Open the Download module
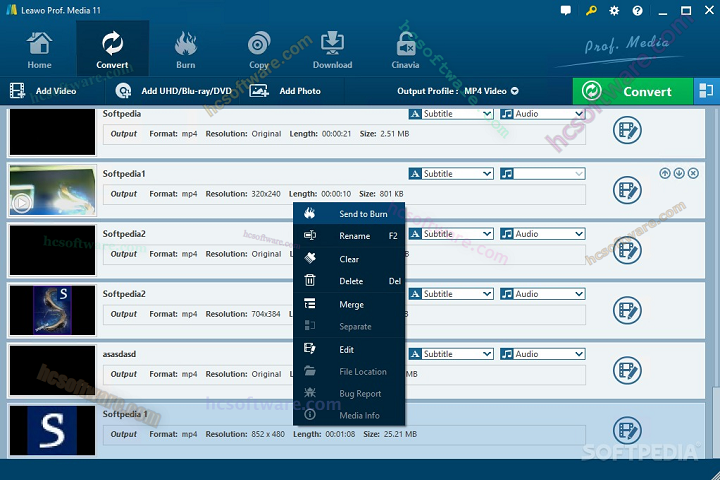 click(x=332, y=50)
